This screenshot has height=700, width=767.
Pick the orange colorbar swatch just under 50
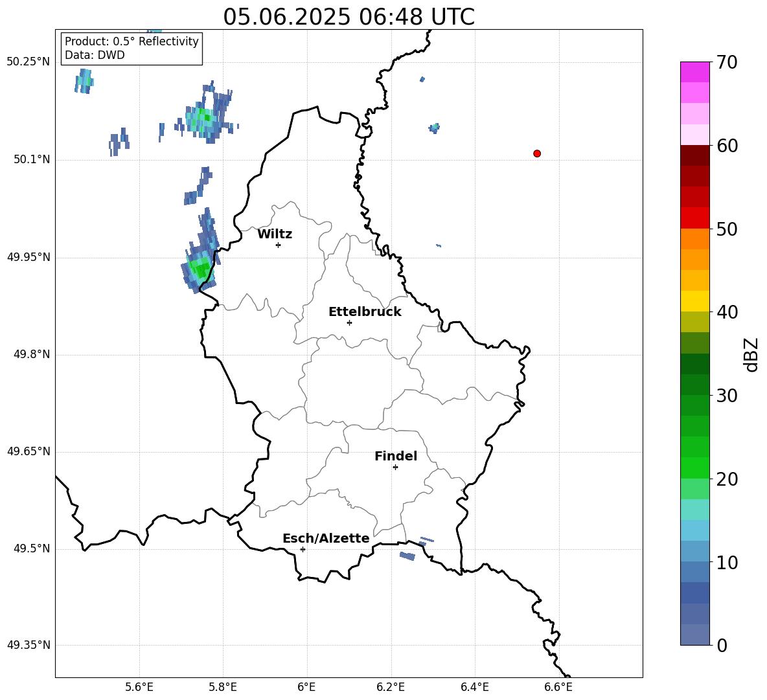point(694,238)
